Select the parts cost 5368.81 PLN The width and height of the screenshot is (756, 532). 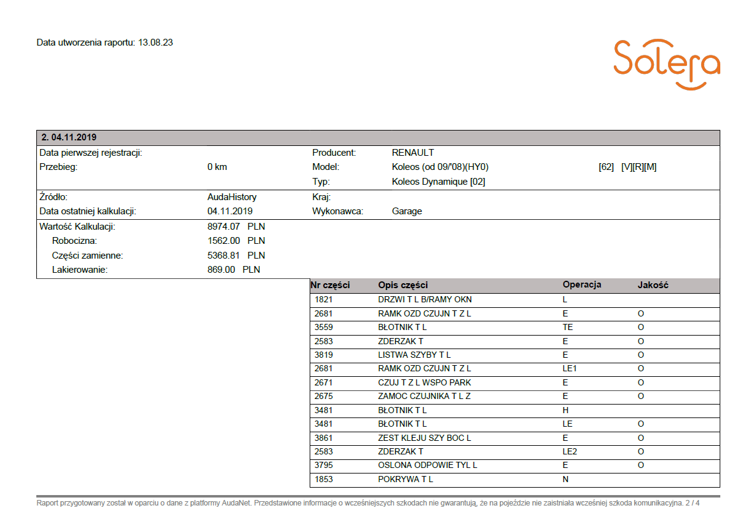236,256
